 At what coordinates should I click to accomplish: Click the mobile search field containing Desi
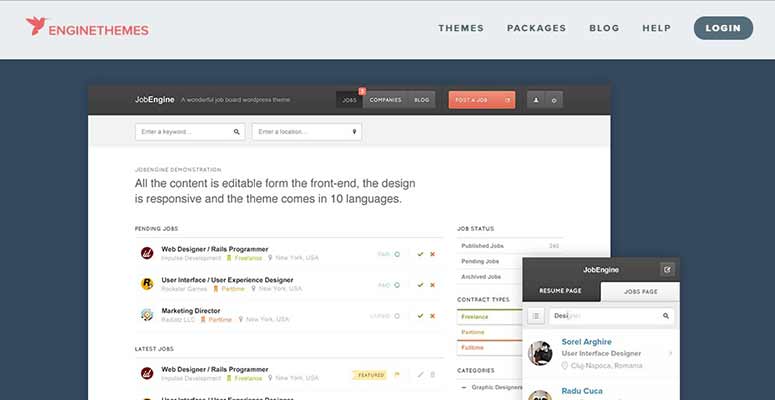[x=611, y=316]
